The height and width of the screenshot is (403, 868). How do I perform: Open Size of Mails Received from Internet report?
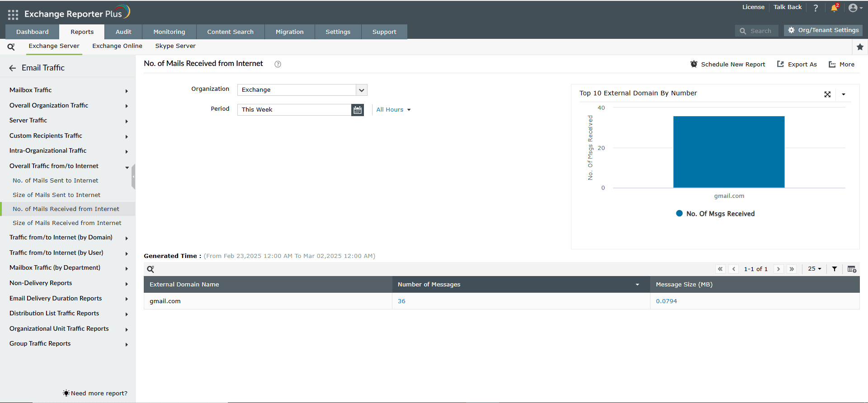tap(67, 223)
